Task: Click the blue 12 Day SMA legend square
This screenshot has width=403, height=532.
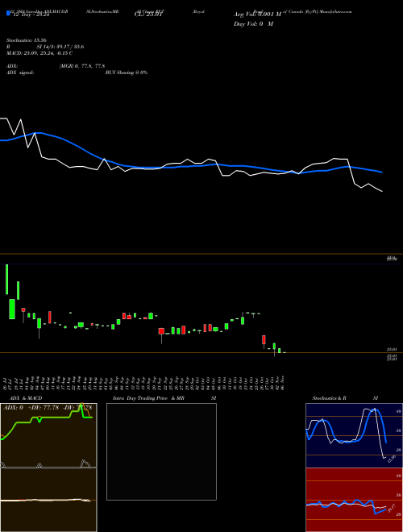Action: click(x=8, y=13)
